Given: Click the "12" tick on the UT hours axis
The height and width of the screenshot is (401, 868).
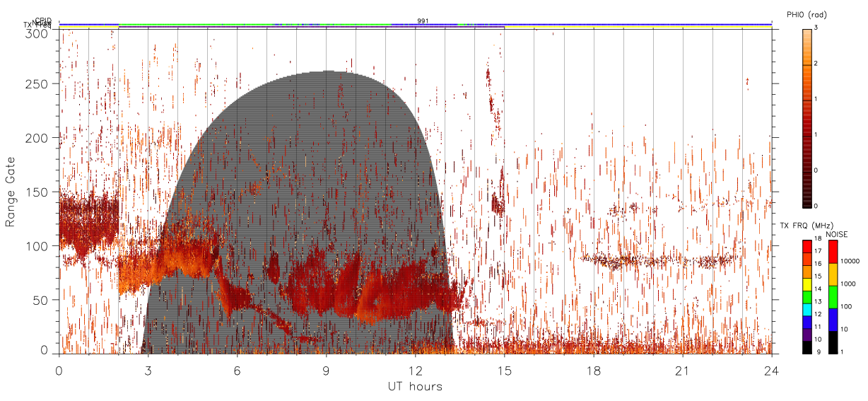Looking at the screenshot, I should point(416,371).
